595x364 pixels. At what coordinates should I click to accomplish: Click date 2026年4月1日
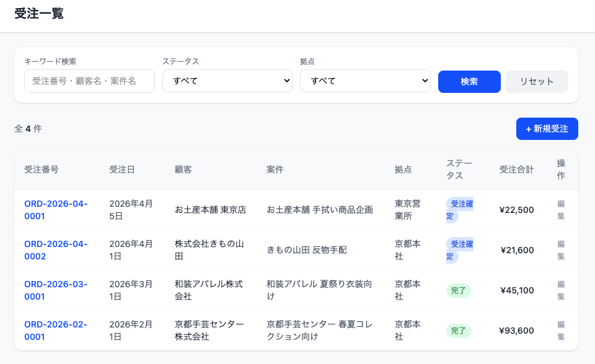(131, 250)
